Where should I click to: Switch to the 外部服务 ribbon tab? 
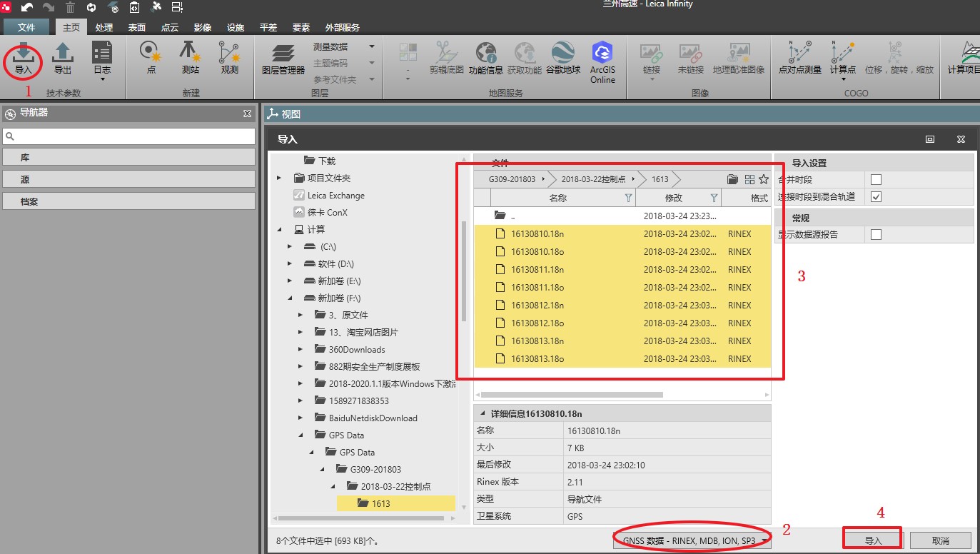pos(343,27)
